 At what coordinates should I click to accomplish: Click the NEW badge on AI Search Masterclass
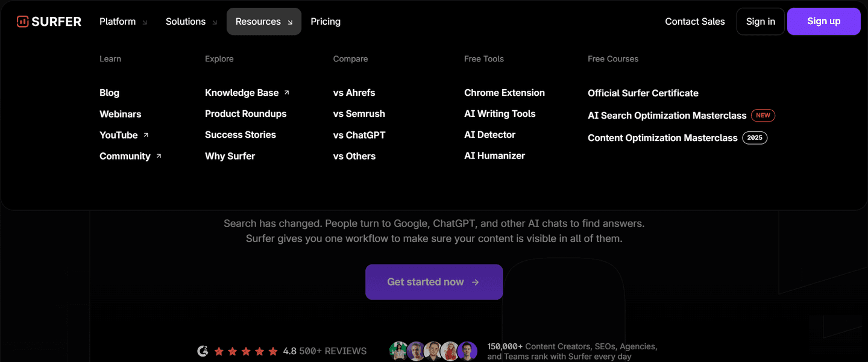tap(763, 116)
